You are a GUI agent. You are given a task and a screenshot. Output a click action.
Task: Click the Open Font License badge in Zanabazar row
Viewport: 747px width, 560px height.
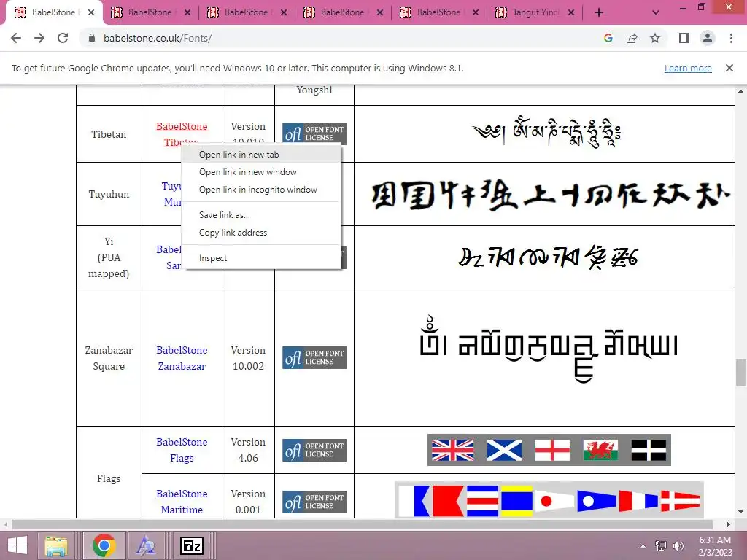314,357
